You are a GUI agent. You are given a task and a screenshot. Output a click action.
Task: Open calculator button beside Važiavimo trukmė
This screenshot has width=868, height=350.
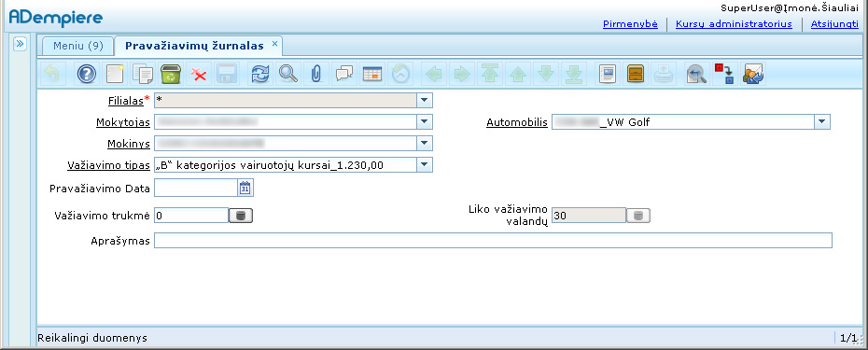click(241, 216)
